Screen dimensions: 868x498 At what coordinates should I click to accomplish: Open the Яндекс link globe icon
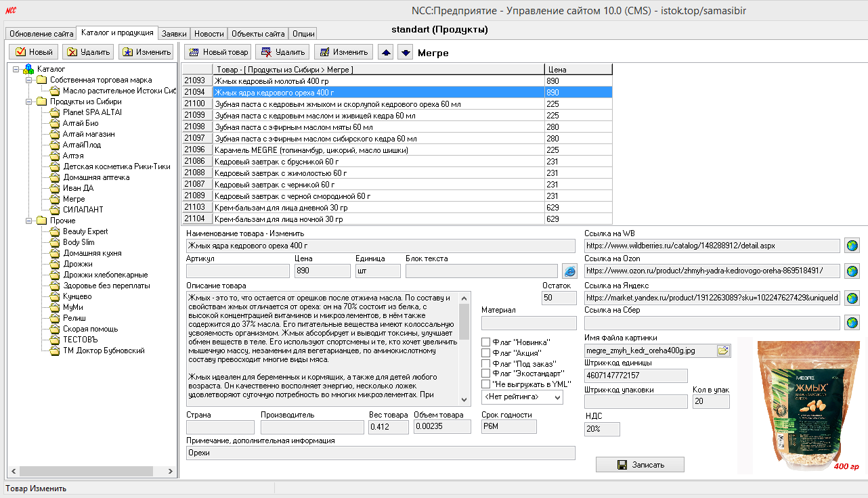click(x=852, y=298)
